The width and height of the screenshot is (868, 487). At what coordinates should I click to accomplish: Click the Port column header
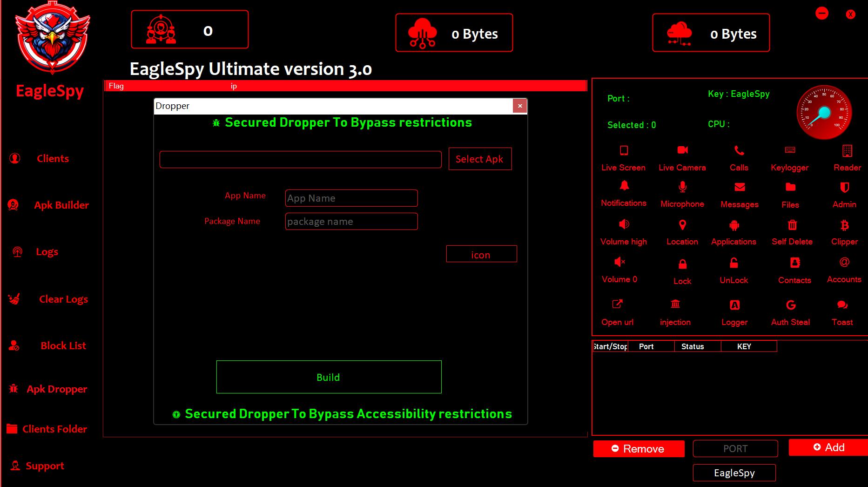click(x=651, y=346)
